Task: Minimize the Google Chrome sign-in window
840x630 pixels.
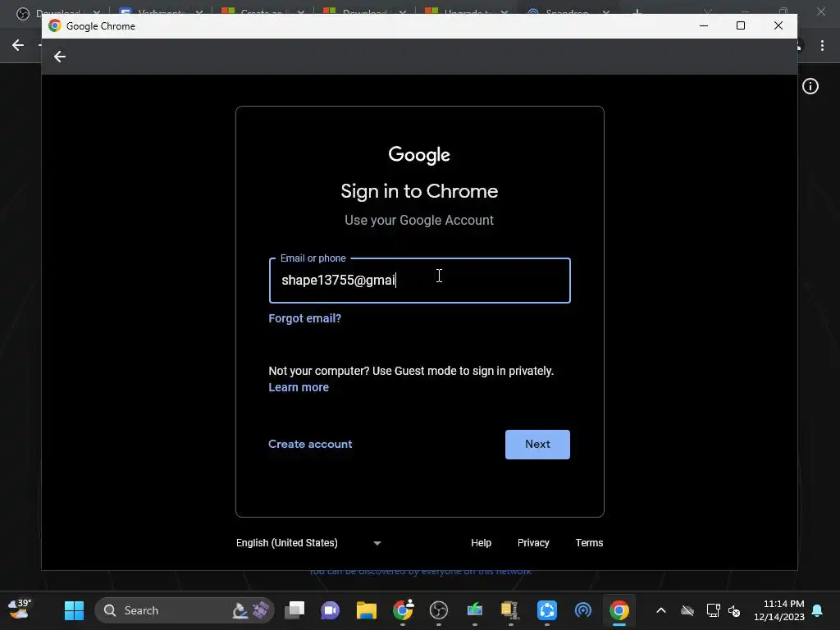Action: (x=704, y=25)
